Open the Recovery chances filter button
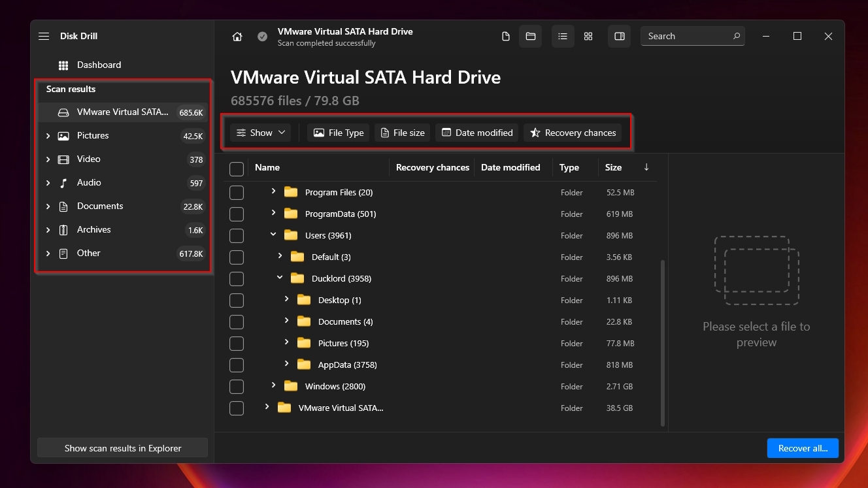The width and height of the screenshot is (868, 488). 573,133
